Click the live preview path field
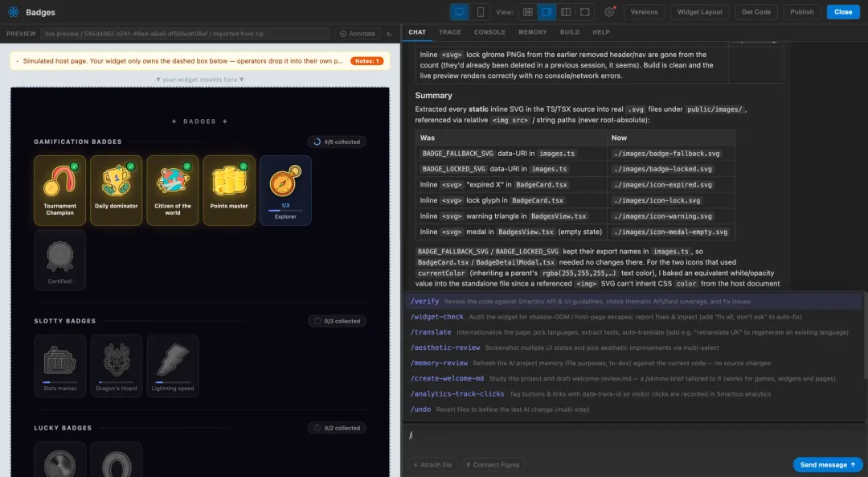 (186, 34)
